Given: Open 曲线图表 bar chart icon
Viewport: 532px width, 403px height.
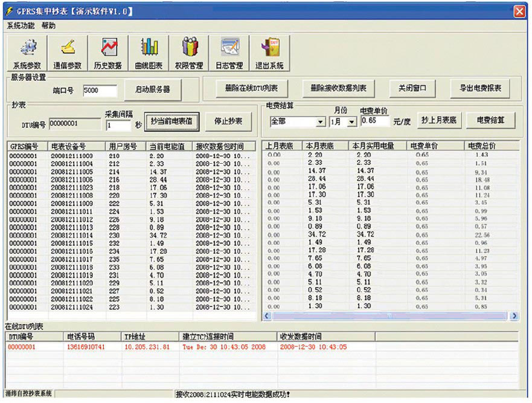Looking at the screenshot, I should (149, 53).
